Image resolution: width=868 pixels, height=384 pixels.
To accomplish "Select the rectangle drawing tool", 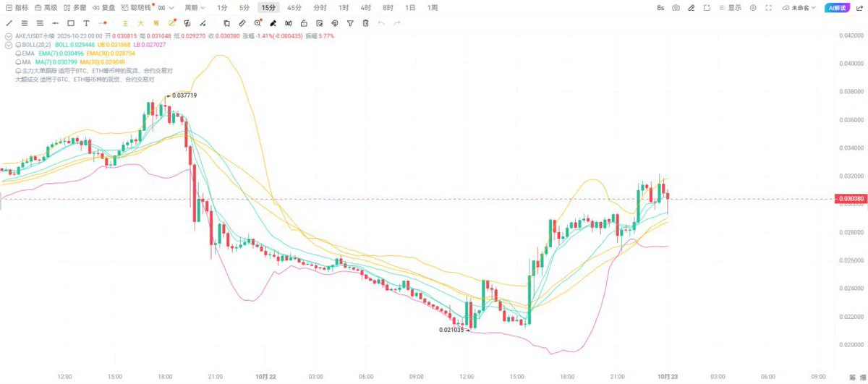I will tap(71, 23).
